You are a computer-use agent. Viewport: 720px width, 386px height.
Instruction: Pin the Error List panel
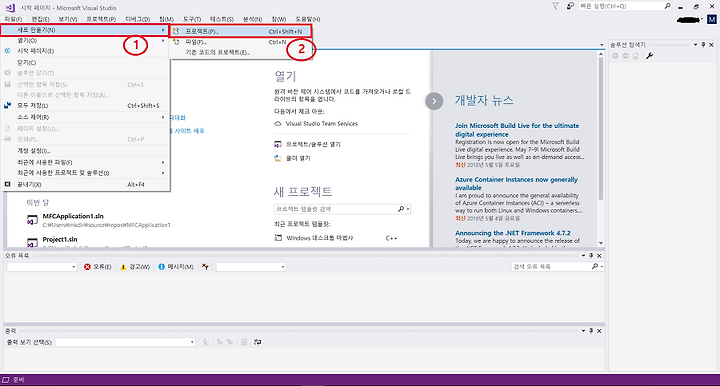click(x=591, y=256)
